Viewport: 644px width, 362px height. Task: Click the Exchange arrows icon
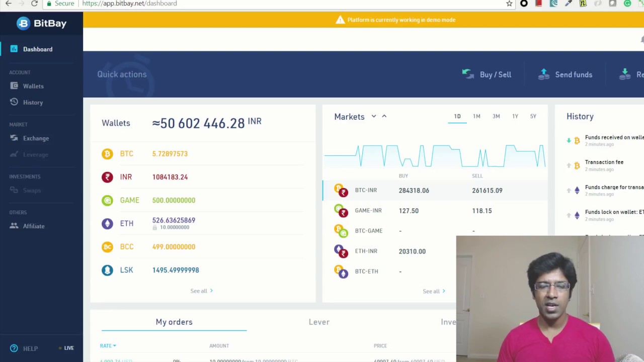pyautogui.click(x=14, y=138)
